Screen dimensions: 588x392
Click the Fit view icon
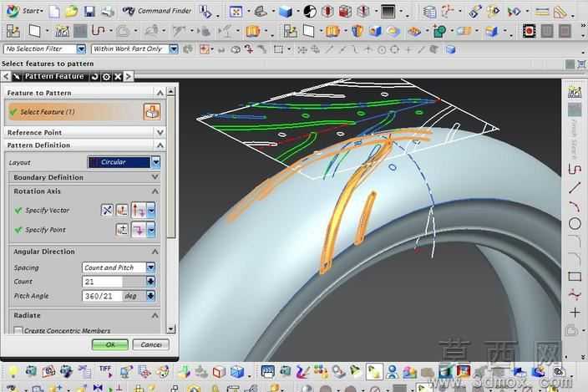pos(236,12)
